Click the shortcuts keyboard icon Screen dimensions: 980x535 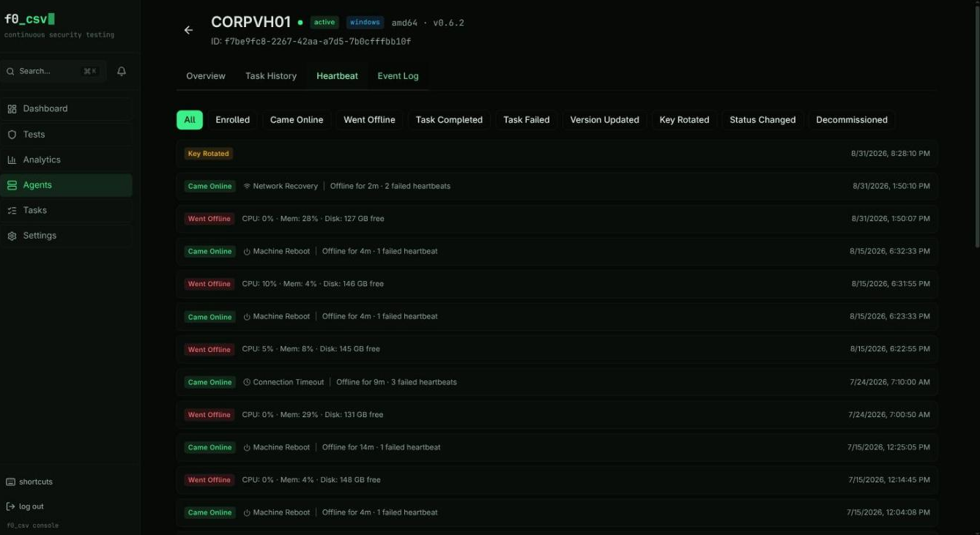(x=10, y=482)
